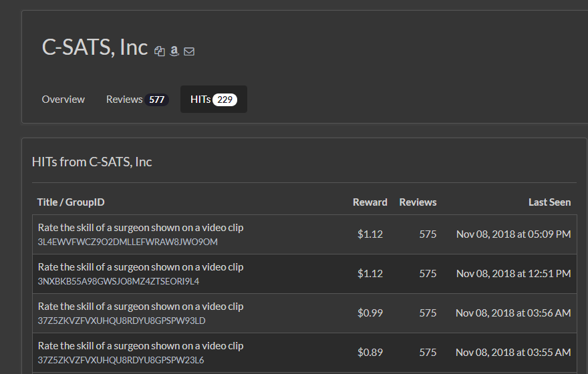This screenshot has height=374, width=588.
Task: Open the HIT title above group ID 3L4EWVFWCZ9O2DMLLEFWRAW8JWO9OM
Action: click(140, 228)
